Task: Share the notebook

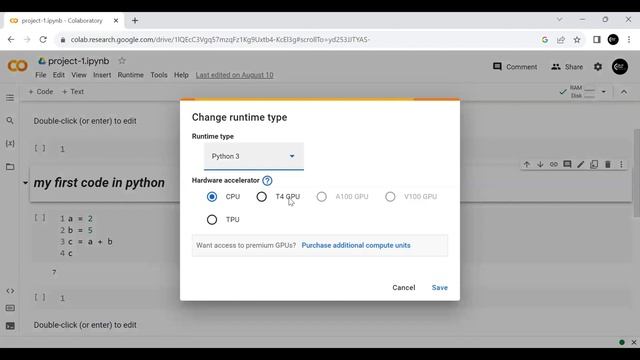Action: click(567, 67)
